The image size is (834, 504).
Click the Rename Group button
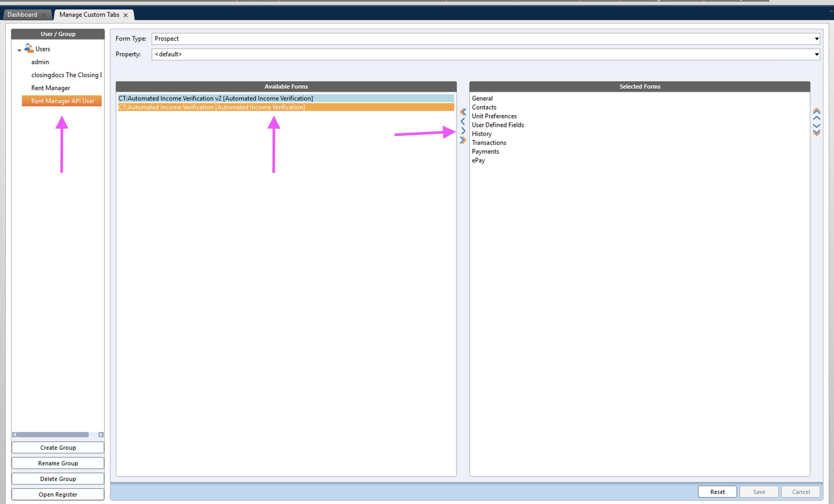pos(58,463)
